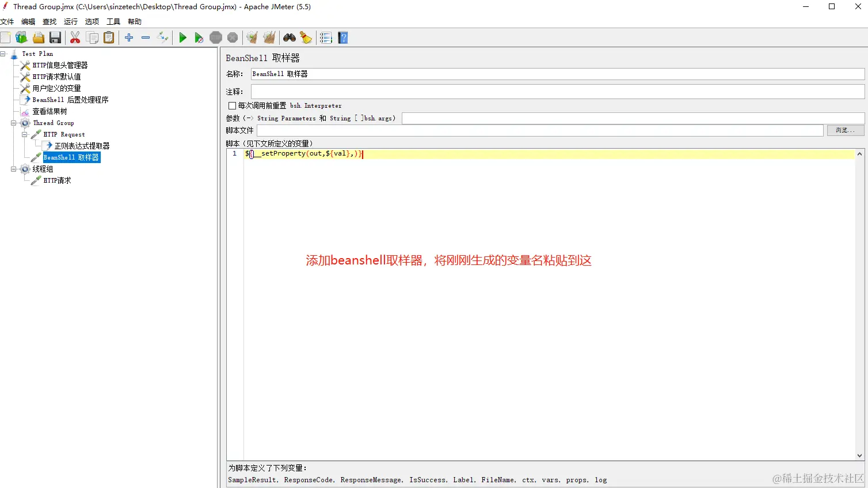868x488 pixels.
Task: Click Start no pauses icon
Action: (199, 38)
